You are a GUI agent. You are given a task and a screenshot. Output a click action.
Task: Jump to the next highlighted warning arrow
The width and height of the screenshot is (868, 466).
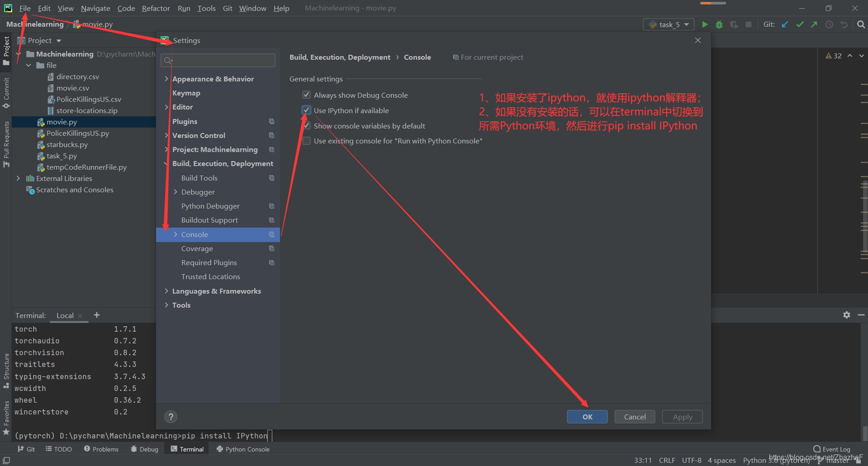click(x=861, y=56)
